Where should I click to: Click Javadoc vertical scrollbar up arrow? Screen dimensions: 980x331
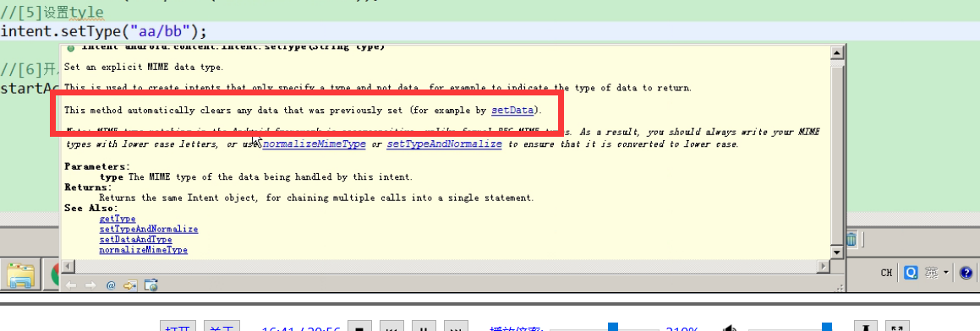point(837,54)
